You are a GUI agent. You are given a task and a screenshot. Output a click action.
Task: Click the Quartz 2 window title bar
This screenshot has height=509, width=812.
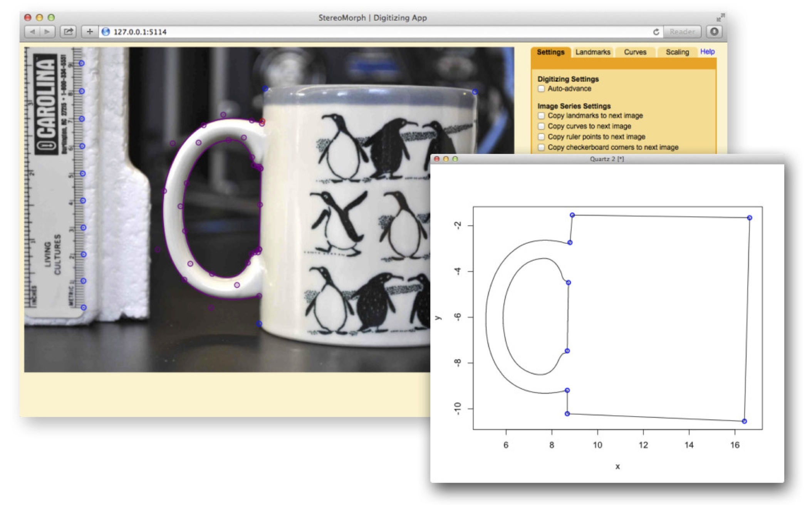click(607, 159)
